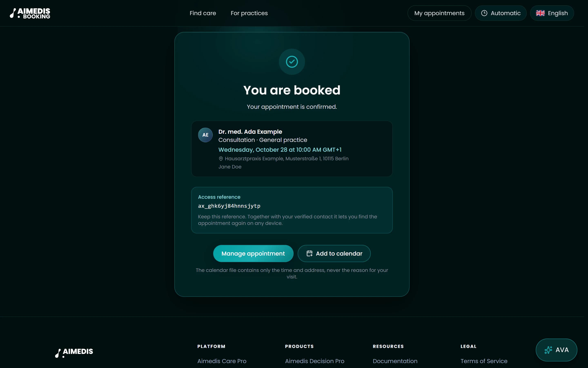The width and height of the screenshot is (588, 368).
Task: Click the Access reference label
Action: [219, 197]
